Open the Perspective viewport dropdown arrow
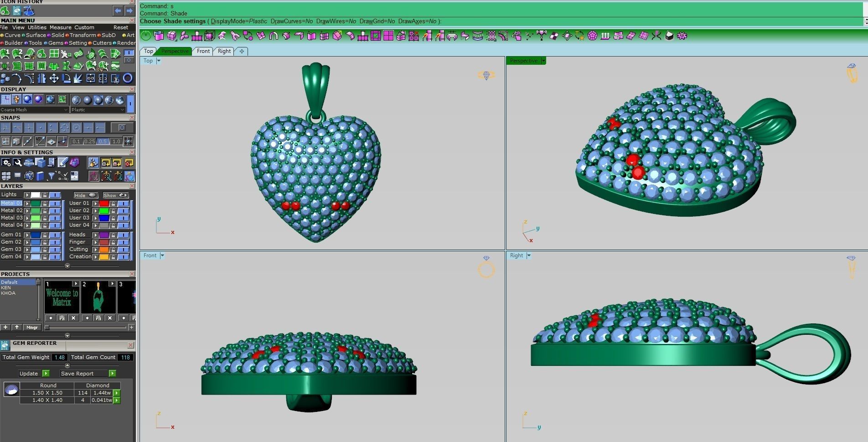The image size is (868, 442). click(x=543, y=61)
